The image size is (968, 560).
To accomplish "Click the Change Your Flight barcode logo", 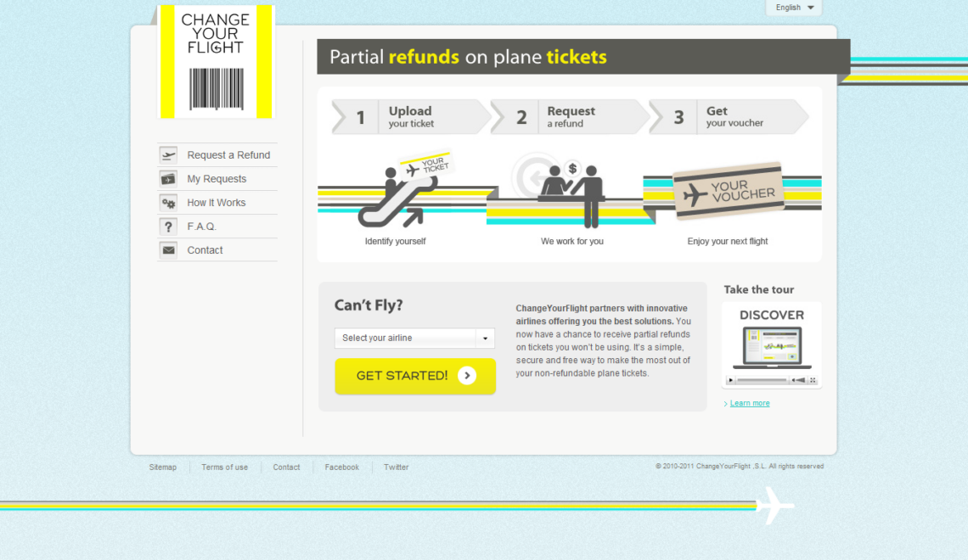I will point(216,61).
